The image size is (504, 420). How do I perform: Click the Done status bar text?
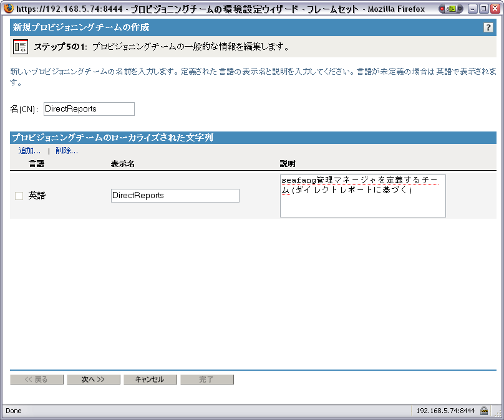pyautogui.click(x=14, y=411)
